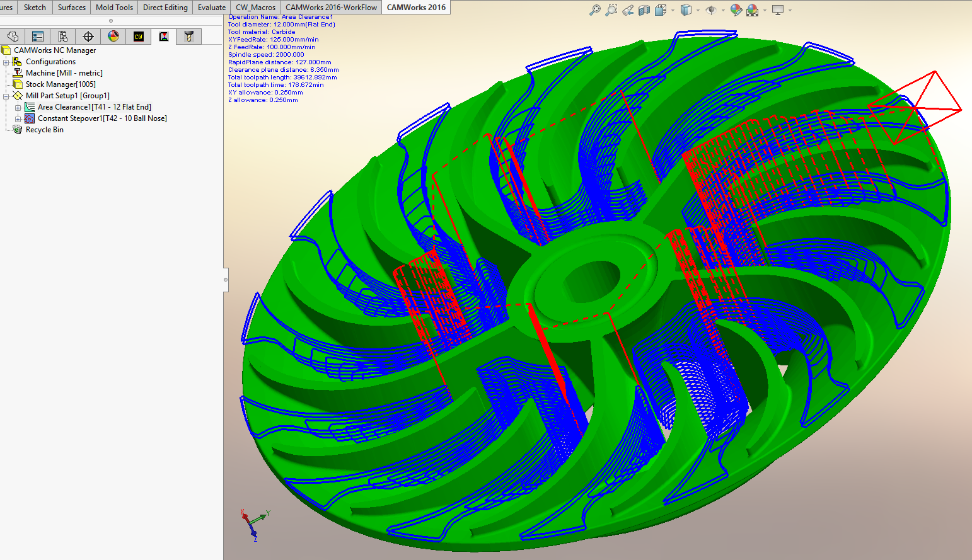The height and width of the screenshot is (560, 972).
Task: Expand the Area Clearance1 operation
Action: (x=18, y=108)
